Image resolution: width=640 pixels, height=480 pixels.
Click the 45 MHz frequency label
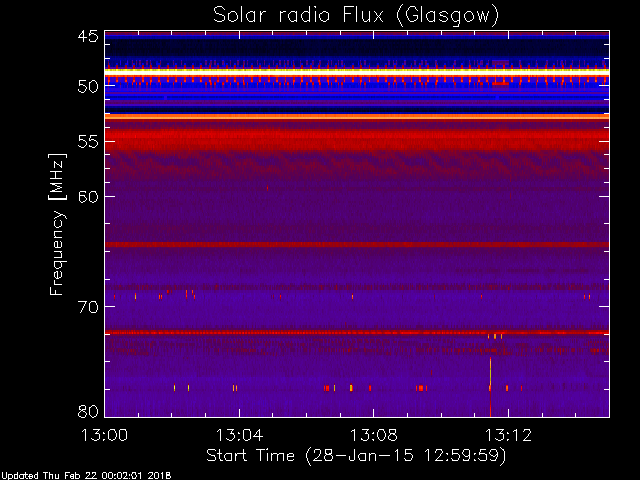pos(88,36)
